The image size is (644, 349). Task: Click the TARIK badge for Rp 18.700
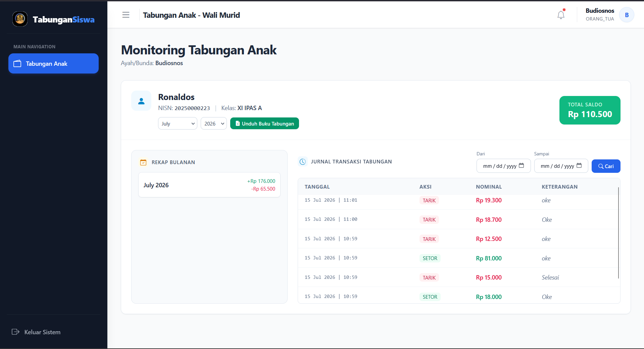[x=429, y=220]
